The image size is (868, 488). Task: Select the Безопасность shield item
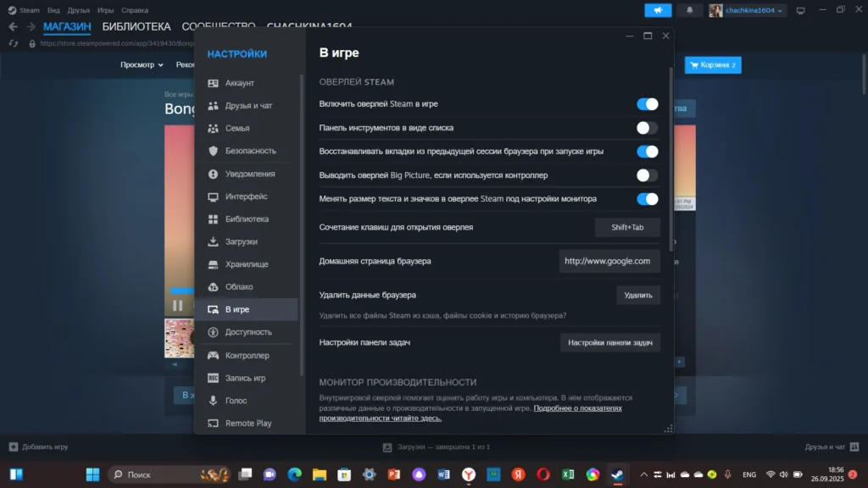[249, 151]
